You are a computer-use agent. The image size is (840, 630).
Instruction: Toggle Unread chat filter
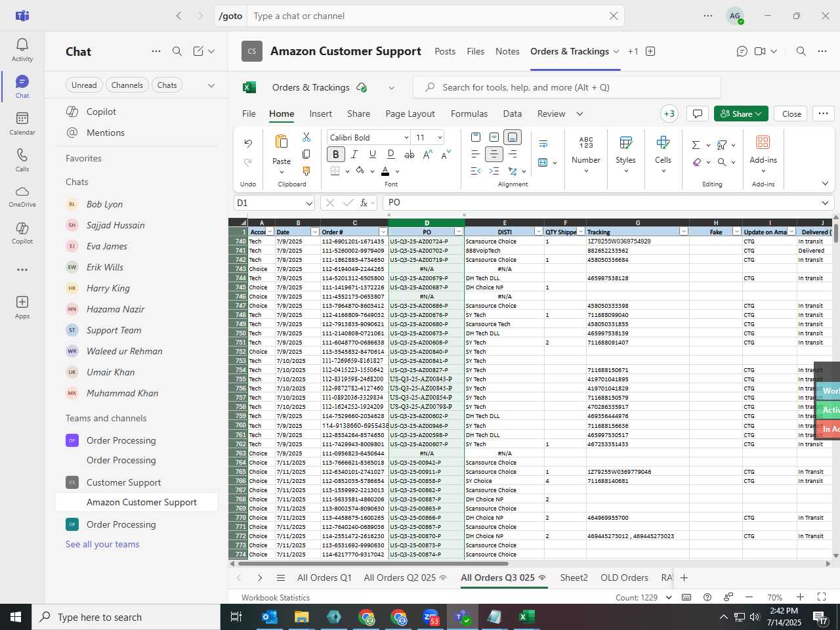point(84,85)
